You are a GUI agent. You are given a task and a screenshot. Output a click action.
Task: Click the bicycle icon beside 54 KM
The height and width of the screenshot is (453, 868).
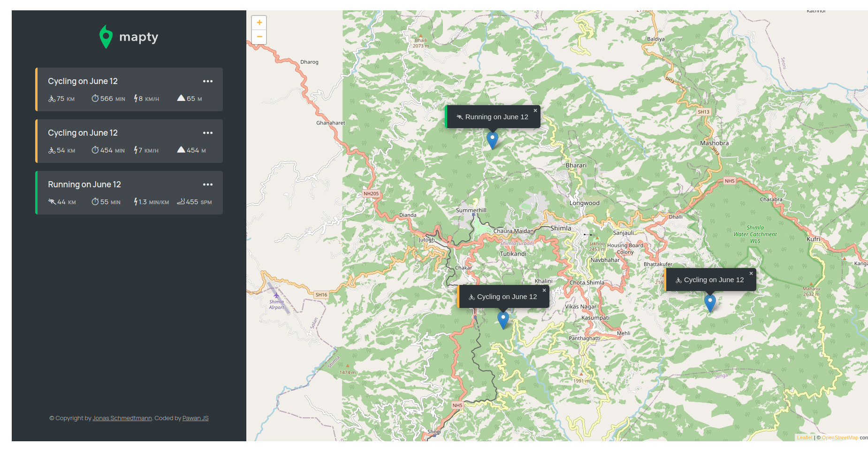pos(52,150)
